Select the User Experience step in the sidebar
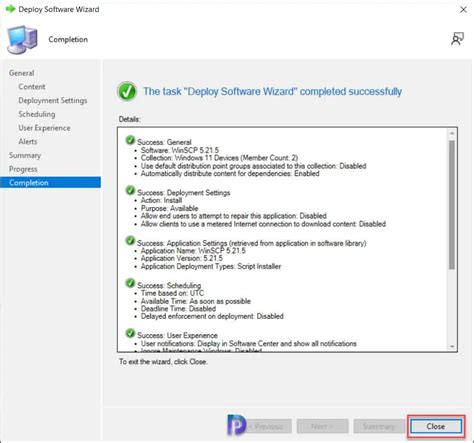Screen dimensions: 474x443 pyautogui.click(x=44, y=128)
